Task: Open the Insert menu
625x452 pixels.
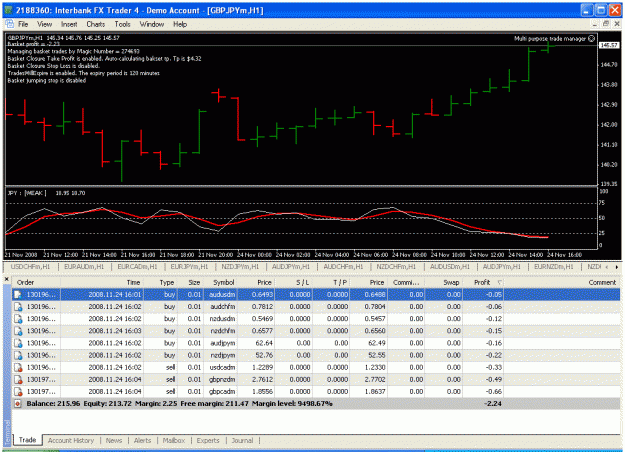Action: coord(69,24)
